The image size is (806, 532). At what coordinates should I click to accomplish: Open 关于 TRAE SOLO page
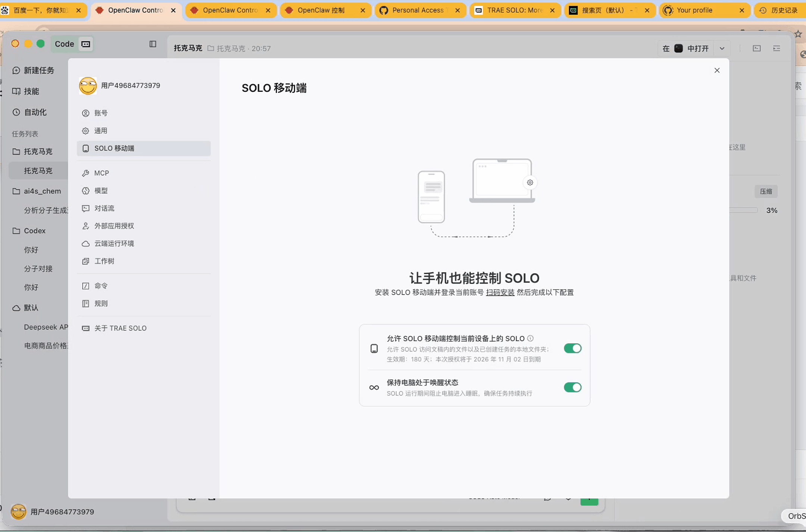144,328
